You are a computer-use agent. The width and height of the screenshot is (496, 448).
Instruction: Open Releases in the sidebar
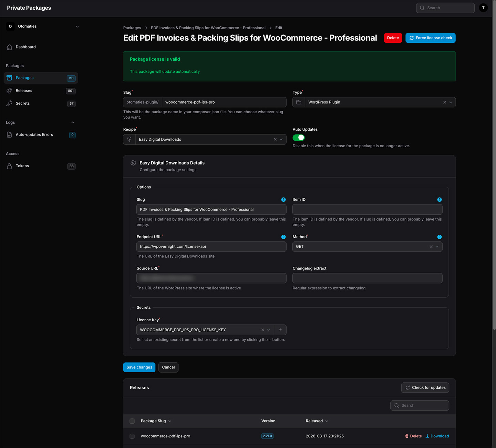41,91
